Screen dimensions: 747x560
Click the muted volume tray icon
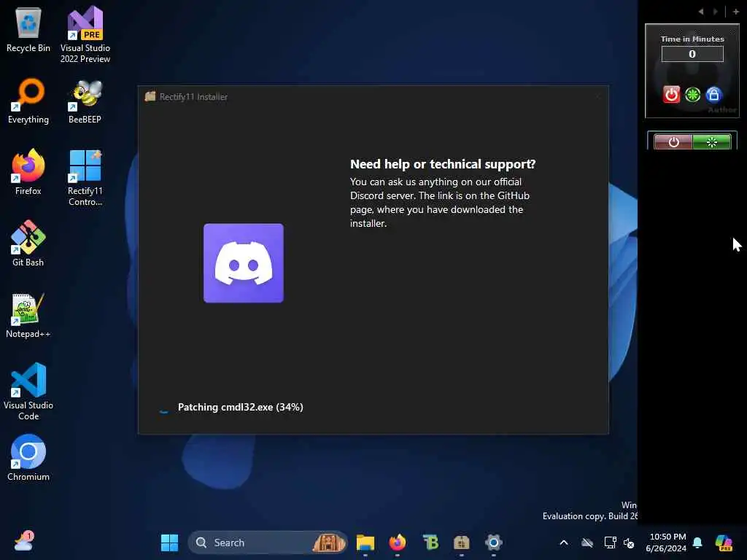tap(629, 542)
